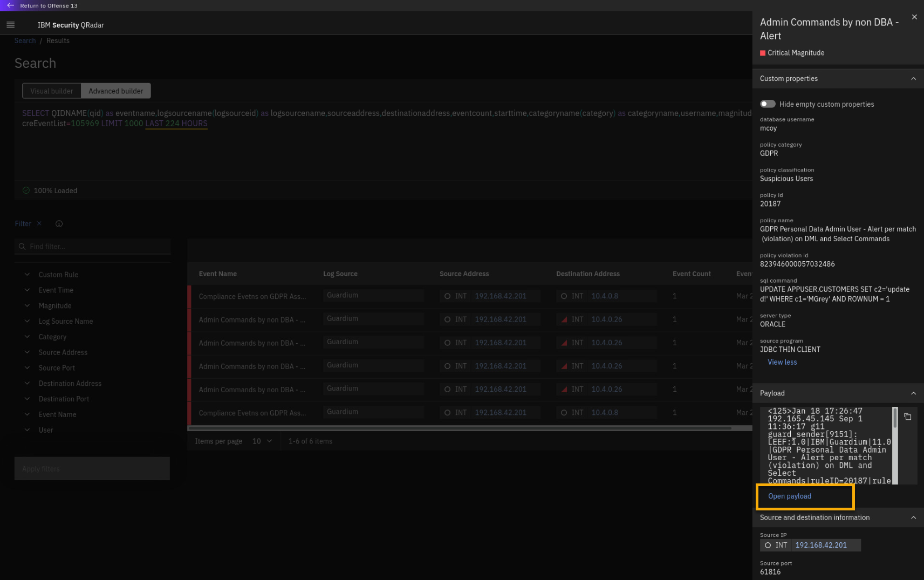Sort by the Event Name column header

click(x=218, y=274)
